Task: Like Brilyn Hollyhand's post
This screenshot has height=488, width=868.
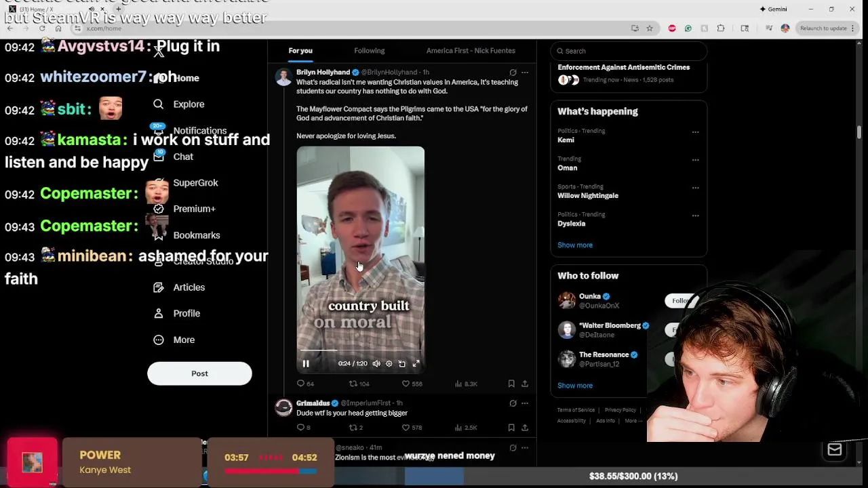Action: point(412,384)
